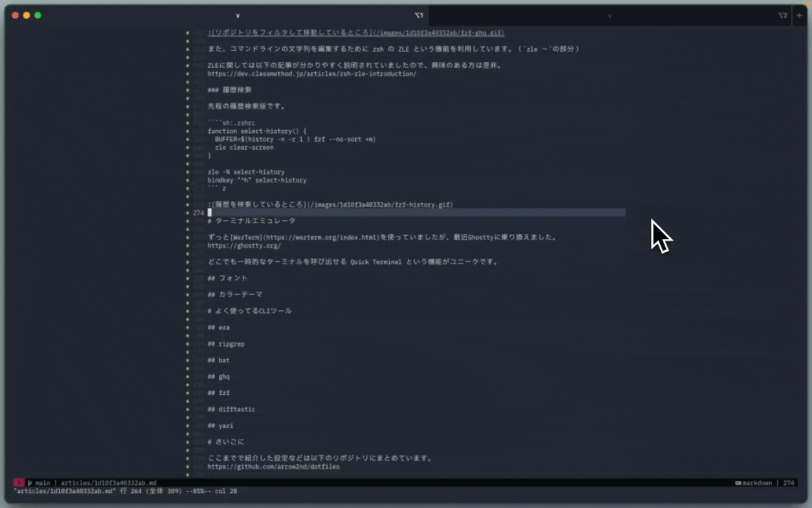Click the git branch 'main' in the statusline

(39, 483)
